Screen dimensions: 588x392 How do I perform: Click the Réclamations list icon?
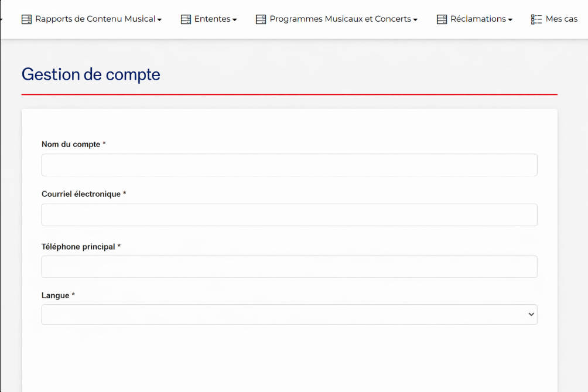[442, 19]
